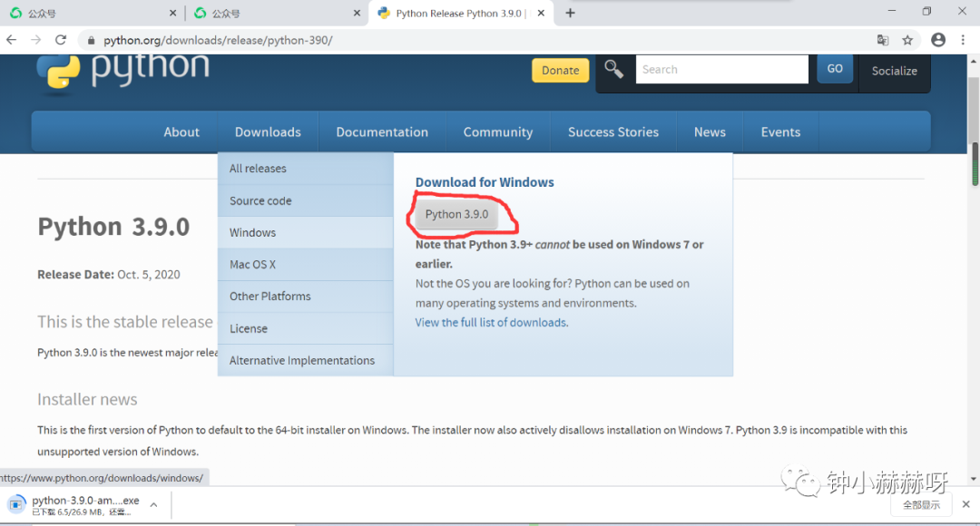Close the downloads bar
The height and width of the screenshot is (526, 980).
point(965,504)
